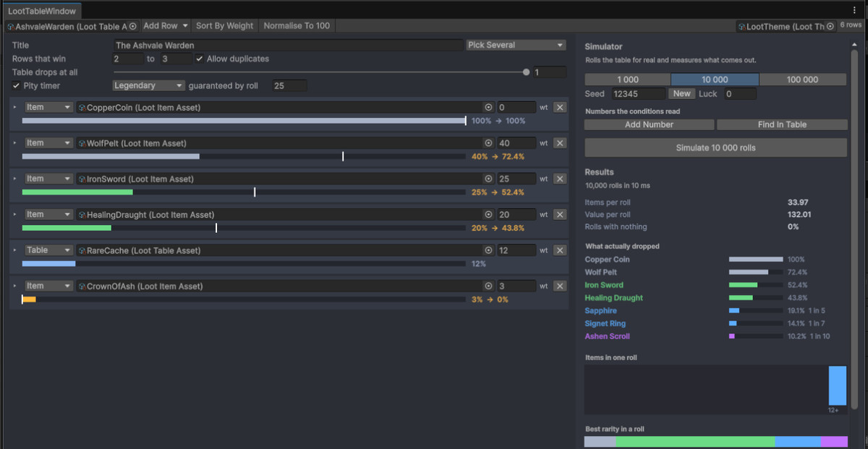The height and width of the screenshot is (449, 868).
Task: Expand the IronSword row foldout arrow
Action: coord(15,179)
